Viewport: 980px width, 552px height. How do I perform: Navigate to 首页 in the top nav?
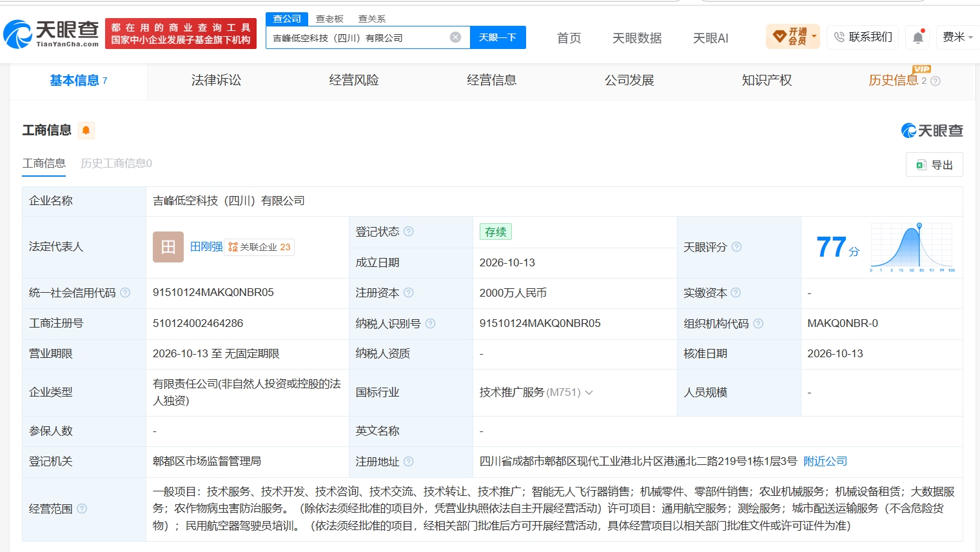click(569, 38)
